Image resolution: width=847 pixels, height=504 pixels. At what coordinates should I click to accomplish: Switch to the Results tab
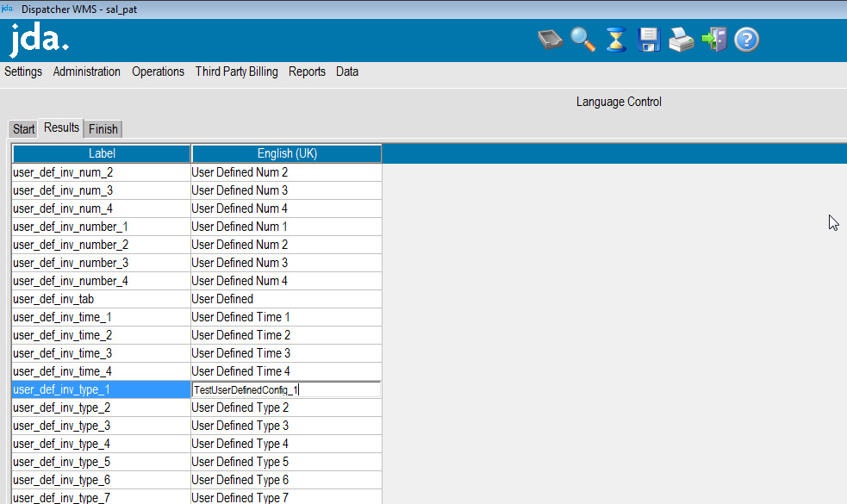(x=61, y=128)
